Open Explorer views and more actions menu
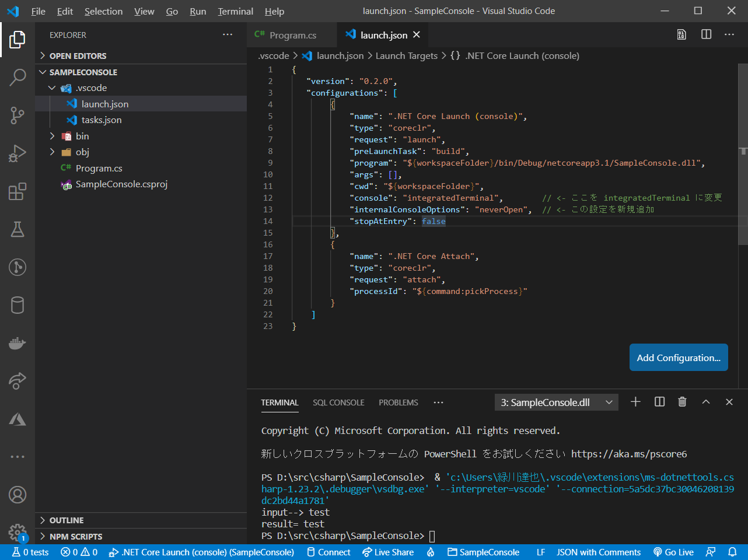Image resolution: width=748 pixels, height=560 pixels. pyautogui.click(x=228, y=35)
